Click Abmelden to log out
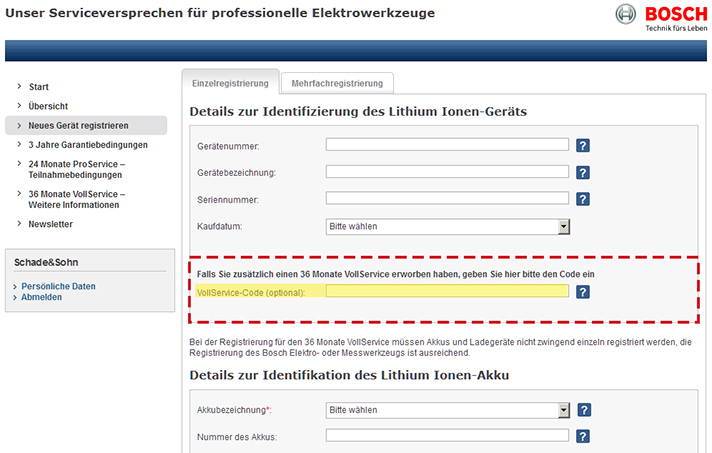 [42, 297]
